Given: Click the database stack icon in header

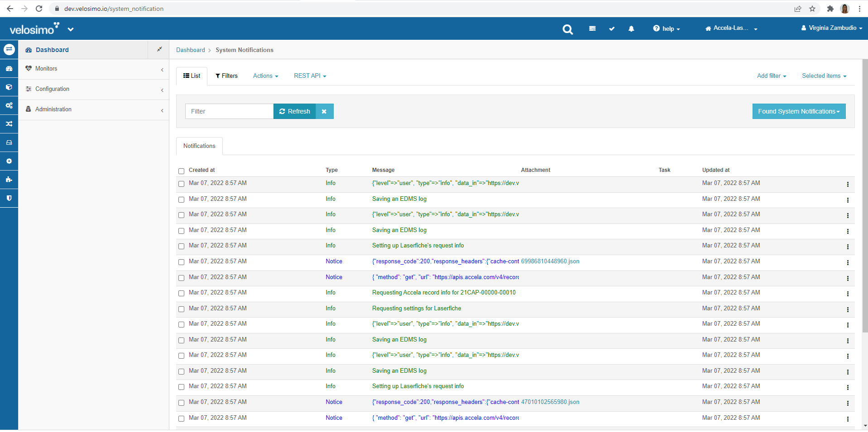Looking at the screenshot, I should (592, 29).
